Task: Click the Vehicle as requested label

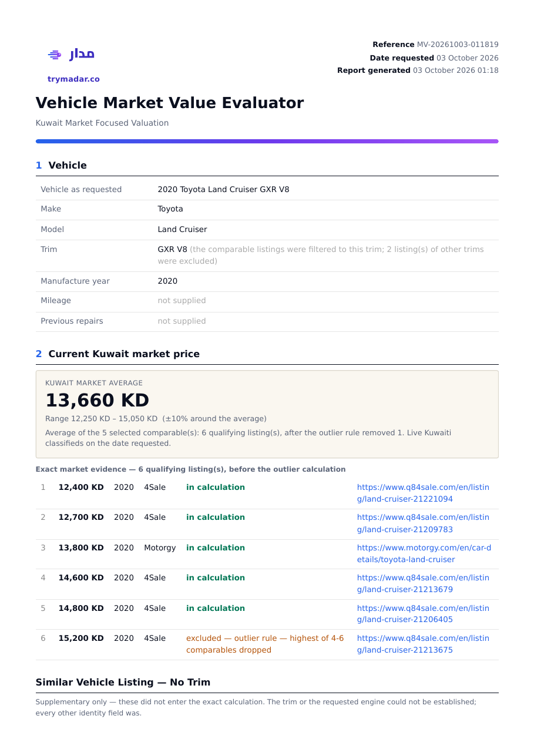Action: [81, 190]
